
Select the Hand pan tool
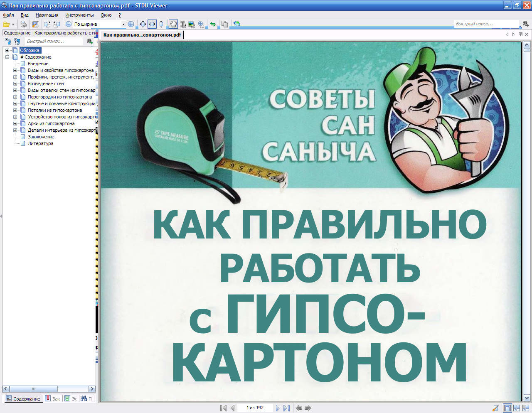tap(173, 24)
